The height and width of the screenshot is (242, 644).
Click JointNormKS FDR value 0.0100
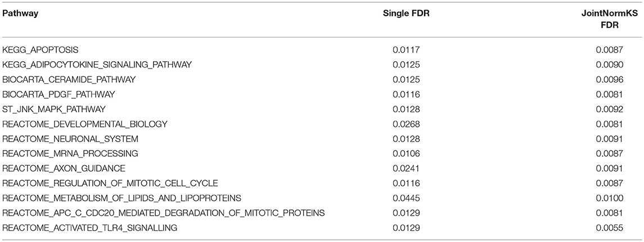[x=610, y=198]
